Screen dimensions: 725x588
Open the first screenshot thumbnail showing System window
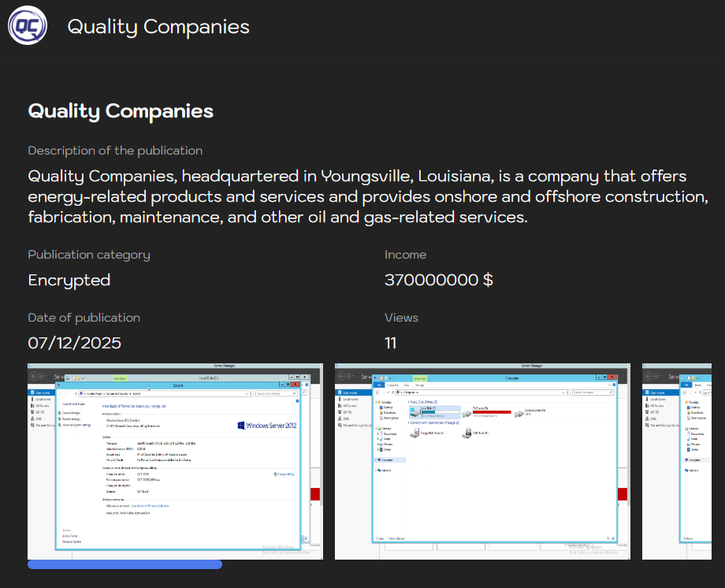tap(175, 461)
